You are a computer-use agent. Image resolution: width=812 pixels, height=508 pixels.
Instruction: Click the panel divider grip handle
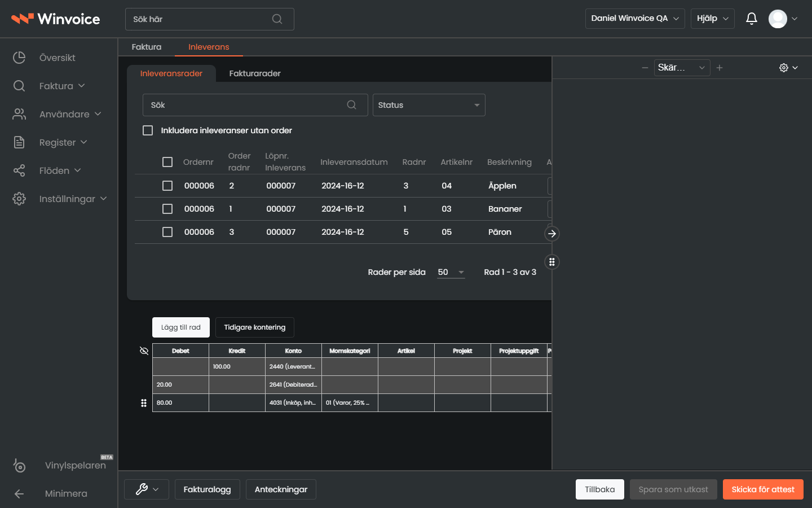click(552, 262)
